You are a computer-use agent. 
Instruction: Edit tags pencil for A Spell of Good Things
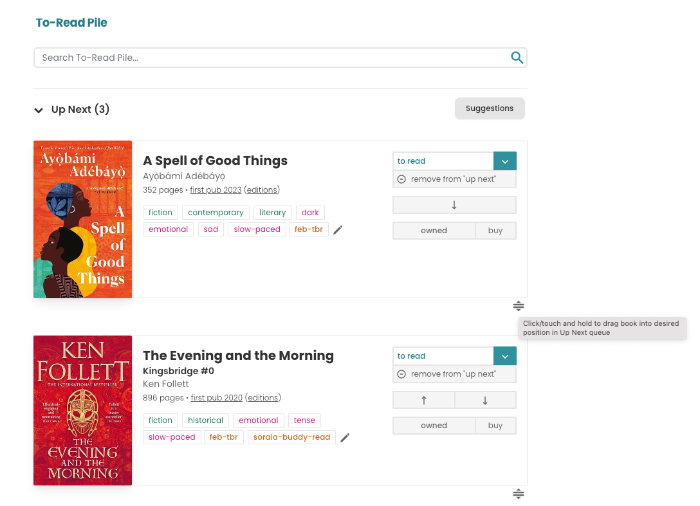338,230
